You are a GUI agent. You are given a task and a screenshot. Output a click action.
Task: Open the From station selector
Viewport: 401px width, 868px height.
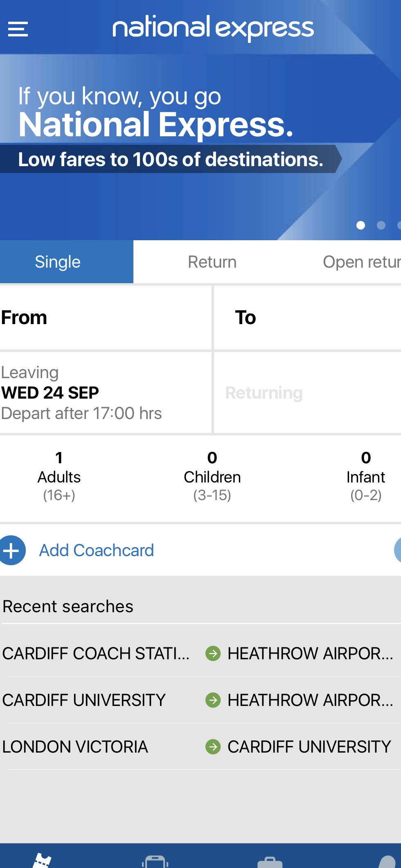(x=106, y=318)
